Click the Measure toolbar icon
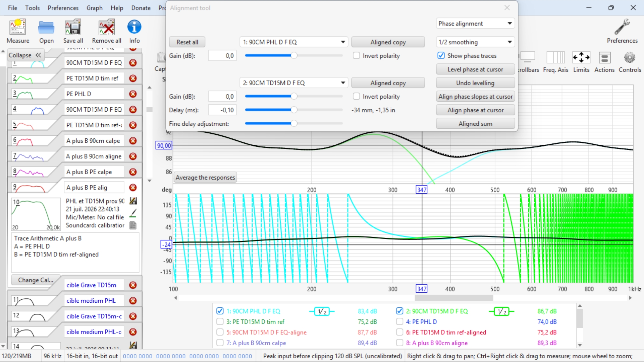Image resolution: width=644 pixels, height=362 pixels. coord(18,27)
